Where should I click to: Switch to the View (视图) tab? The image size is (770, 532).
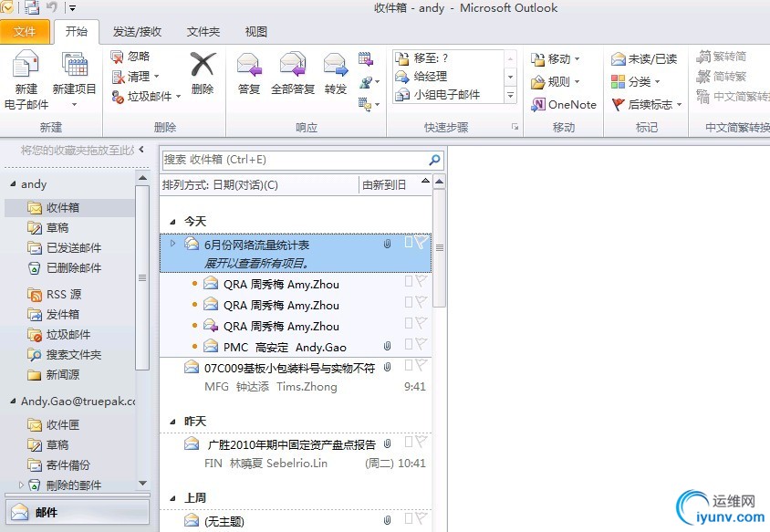click(x=255, y=32)
